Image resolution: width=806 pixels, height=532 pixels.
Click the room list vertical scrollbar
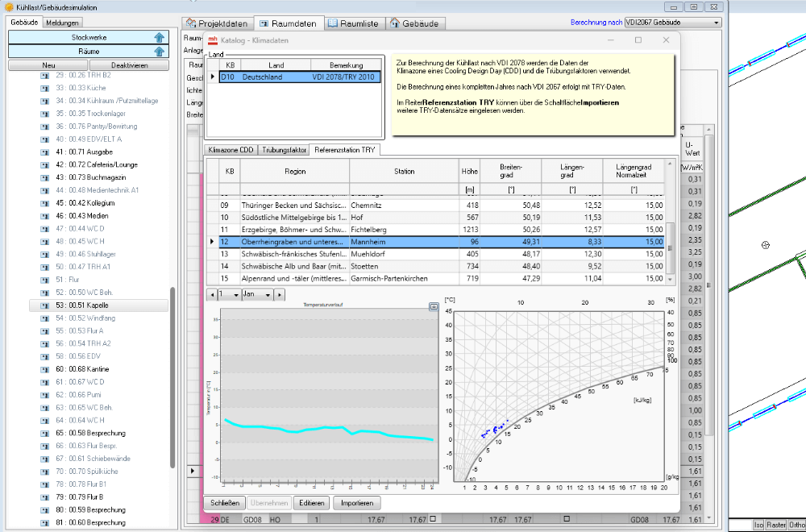coord(172,379)
